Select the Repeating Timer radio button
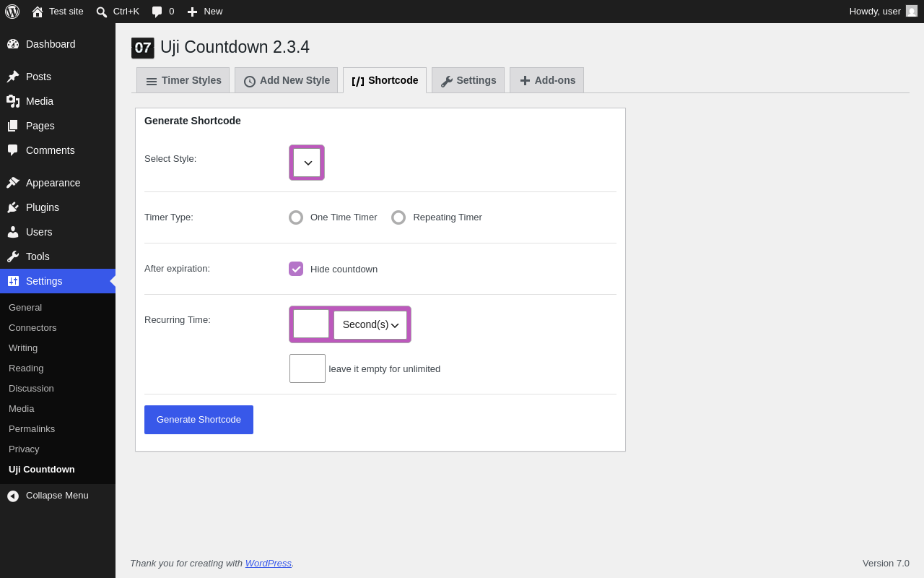Screen dimensions: 924x578 398,217
